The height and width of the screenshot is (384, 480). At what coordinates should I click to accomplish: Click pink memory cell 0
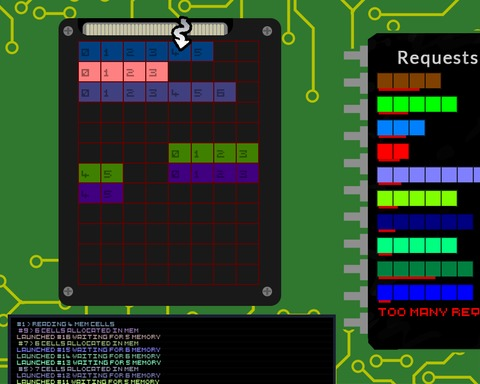89,72
